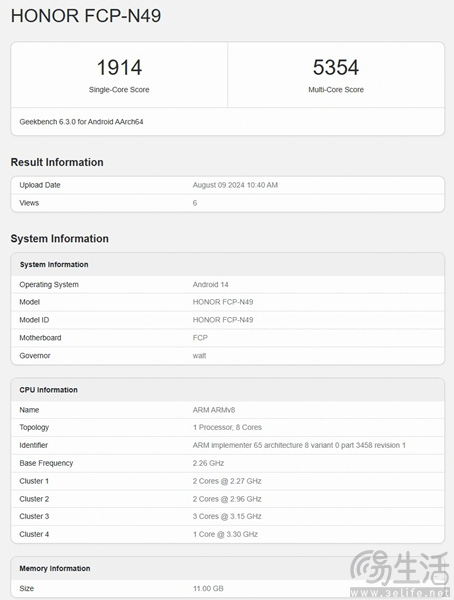Select the 2 Cores @ 2.27 GHz value
Image resolution: width=454 pixels, height=600 pixels.
(227, 481)
